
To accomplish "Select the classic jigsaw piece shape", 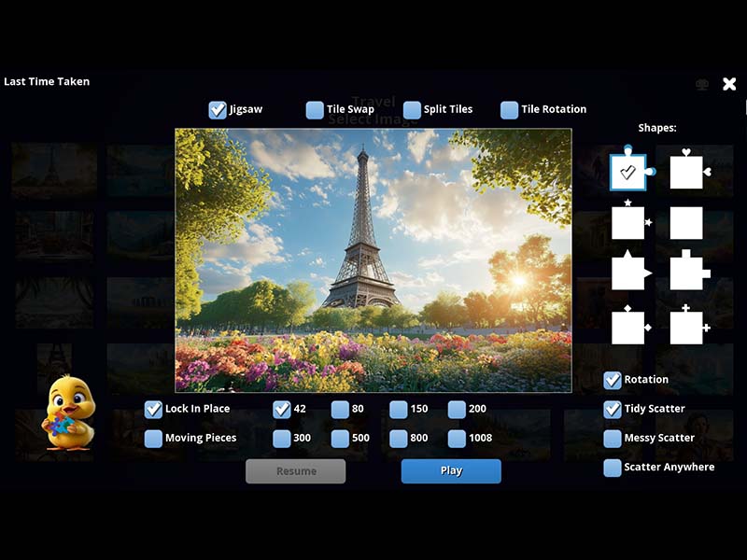I will click(627, 173).
